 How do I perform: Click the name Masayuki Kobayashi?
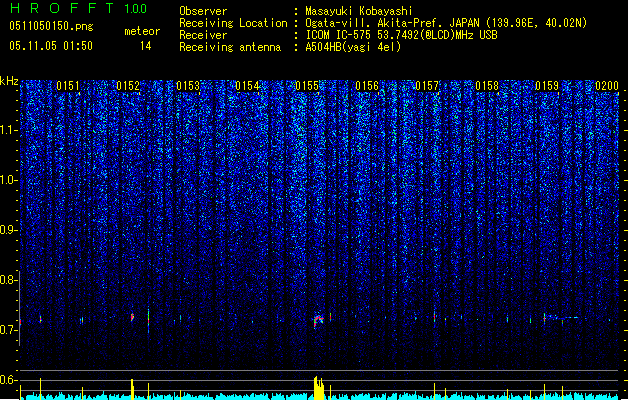click(x=359, y=11)
